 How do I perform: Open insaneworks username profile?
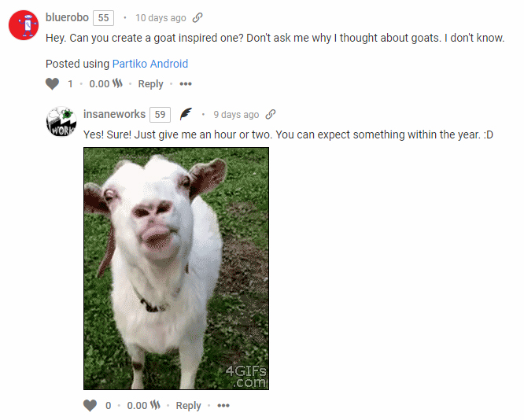click(114, 114)
